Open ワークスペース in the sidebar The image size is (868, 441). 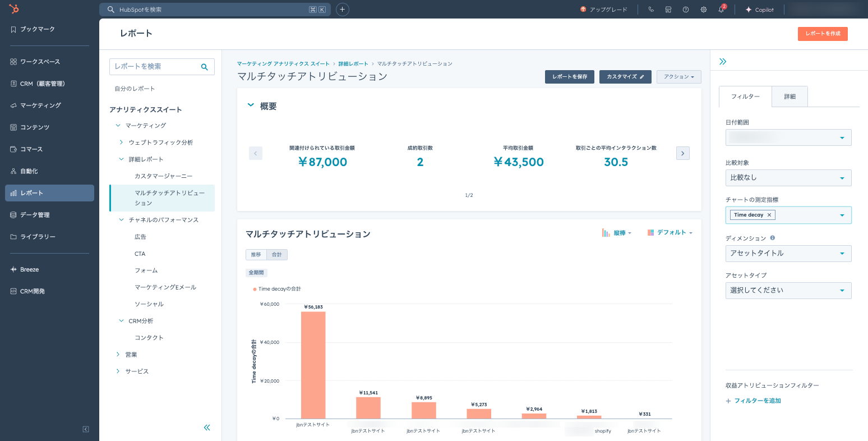click(x=49, y=62)
